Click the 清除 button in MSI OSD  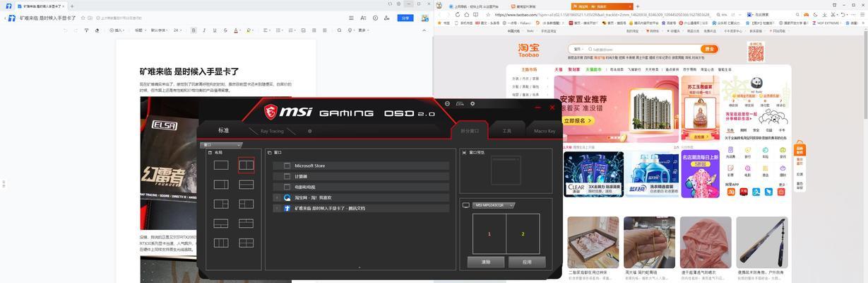click(486, 262)
